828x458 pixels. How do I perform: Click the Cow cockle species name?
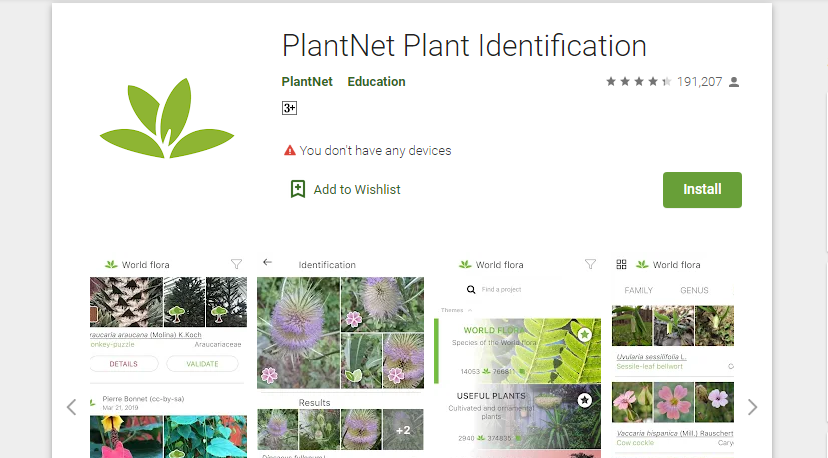point(635,443)
